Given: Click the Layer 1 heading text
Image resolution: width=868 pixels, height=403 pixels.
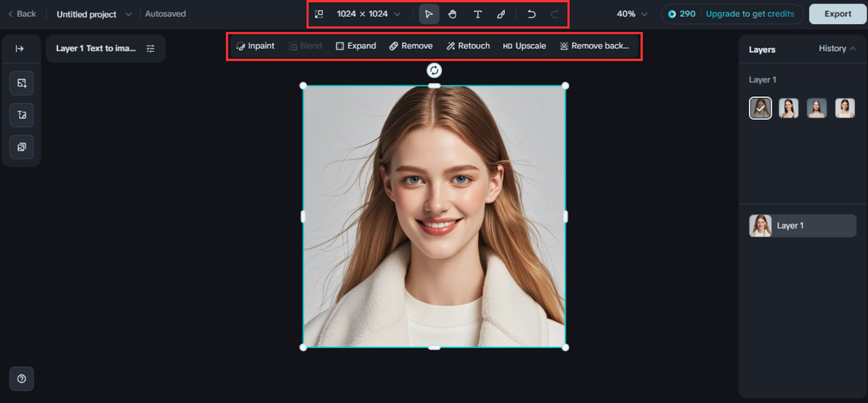Looking at the screenshot, I should point(762,80).
